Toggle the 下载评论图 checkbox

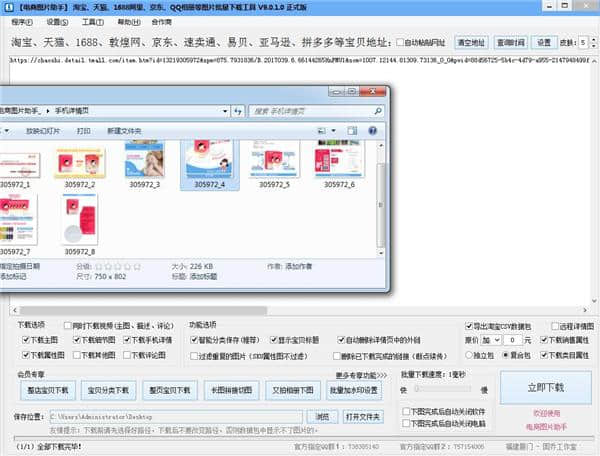pos(127,355)
